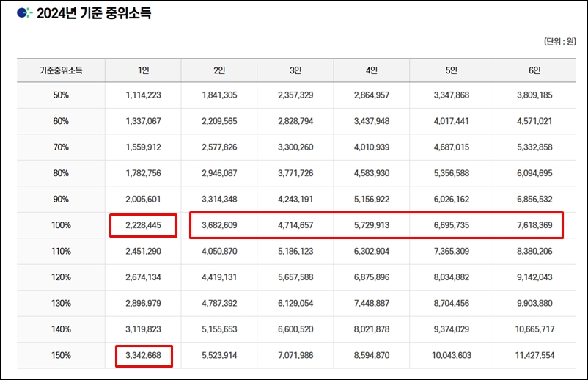Click the 90% row label
The image size is (588, 380).
(61, 200)
